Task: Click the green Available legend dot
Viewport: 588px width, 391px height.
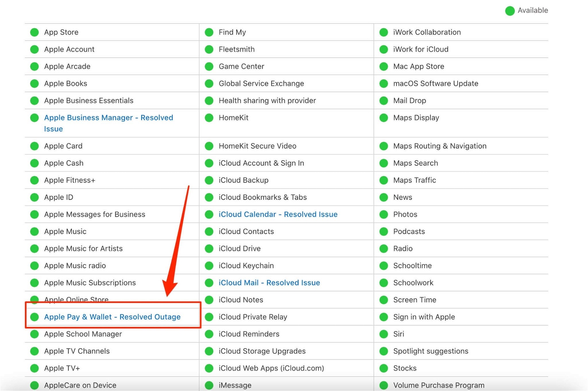Action: point(510,11)
